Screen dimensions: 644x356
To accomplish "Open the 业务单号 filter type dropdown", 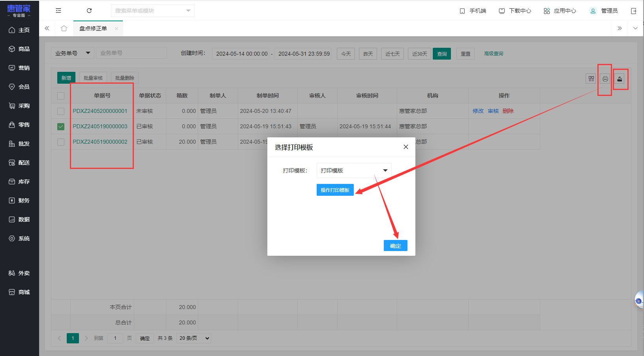I will pyautogui.click(x=73, y=53).
